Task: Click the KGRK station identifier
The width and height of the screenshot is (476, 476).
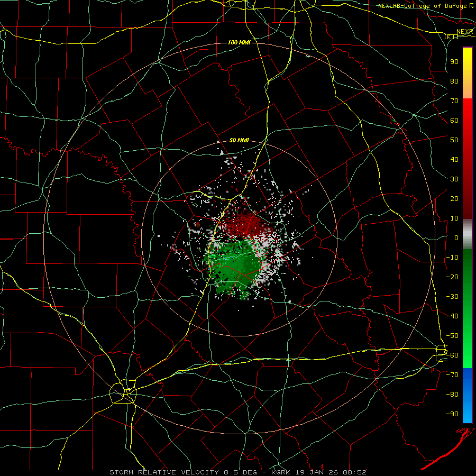Action: 280,472
